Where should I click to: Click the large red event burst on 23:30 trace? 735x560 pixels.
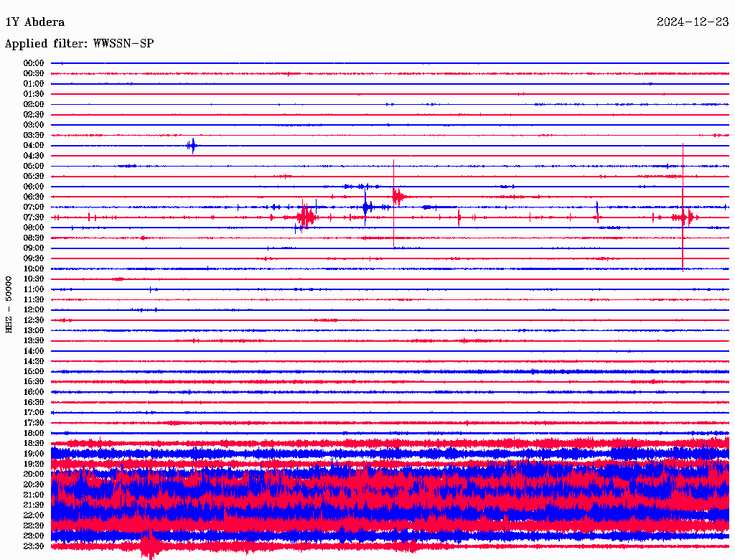(x=150, y=545)
